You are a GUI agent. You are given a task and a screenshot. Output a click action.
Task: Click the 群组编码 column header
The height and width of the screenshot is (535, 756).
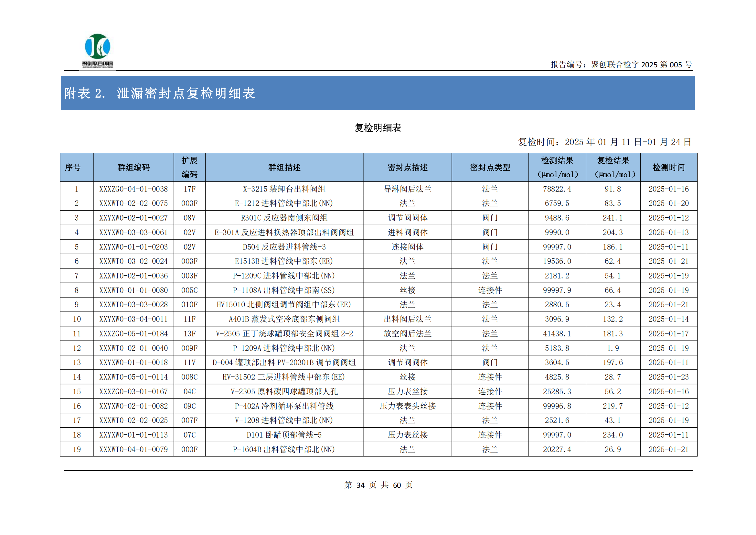pos(133,167)
